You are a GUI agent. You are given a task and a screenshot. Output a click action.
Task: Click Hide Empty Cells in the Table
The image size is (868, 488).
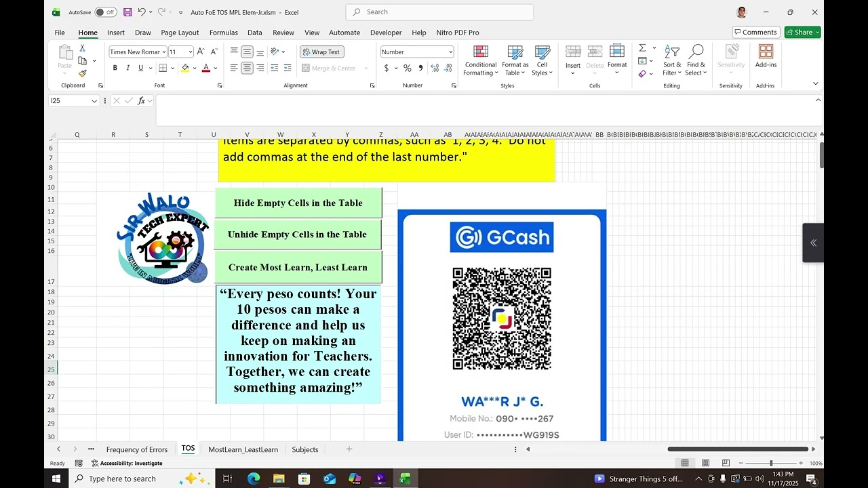pyautogui.click(x=298, y=203)
